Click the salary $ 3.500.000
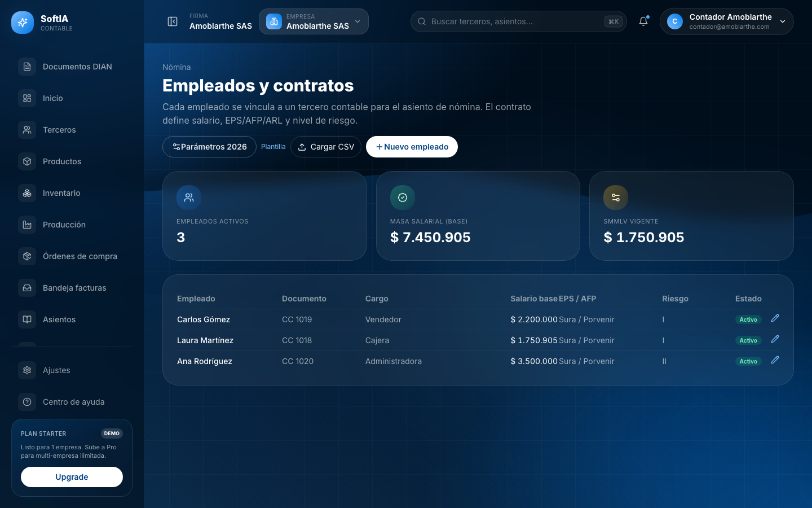 (534, 361)
